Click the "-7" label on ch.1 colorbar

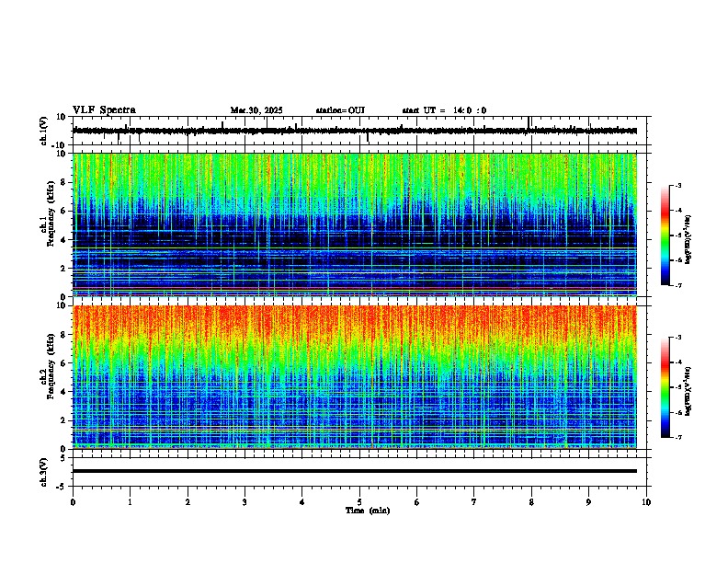click(x=677, y=285)
